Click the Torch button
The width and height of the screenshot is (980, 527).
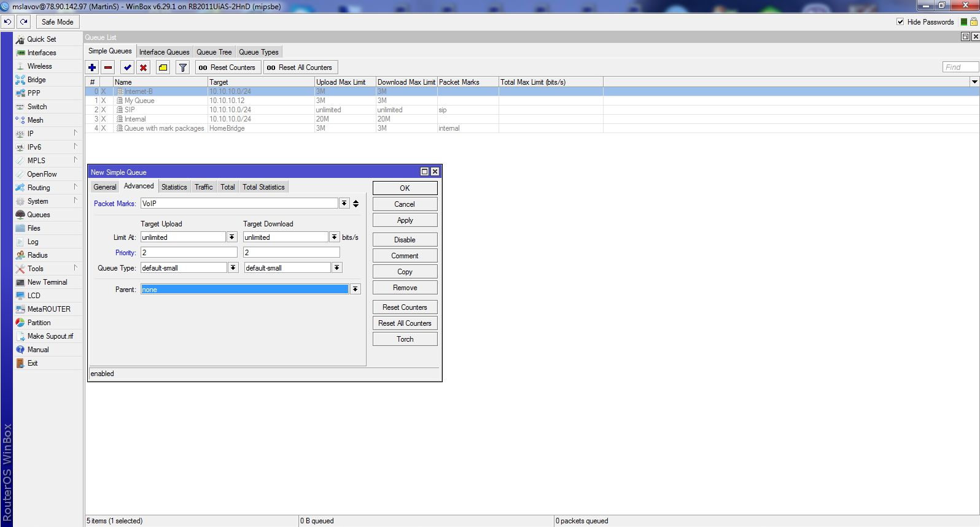point(405,339)
